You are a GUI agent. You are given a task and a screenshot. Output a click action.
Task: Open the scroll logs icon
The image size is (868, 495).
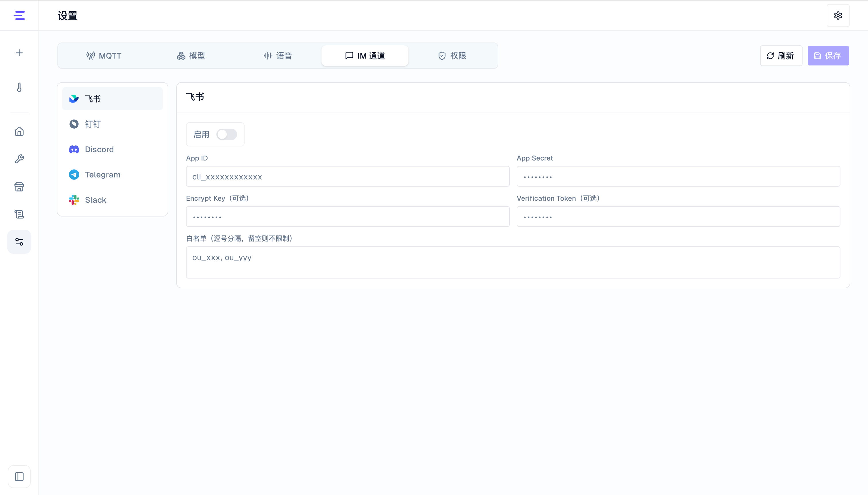(19, 214)
